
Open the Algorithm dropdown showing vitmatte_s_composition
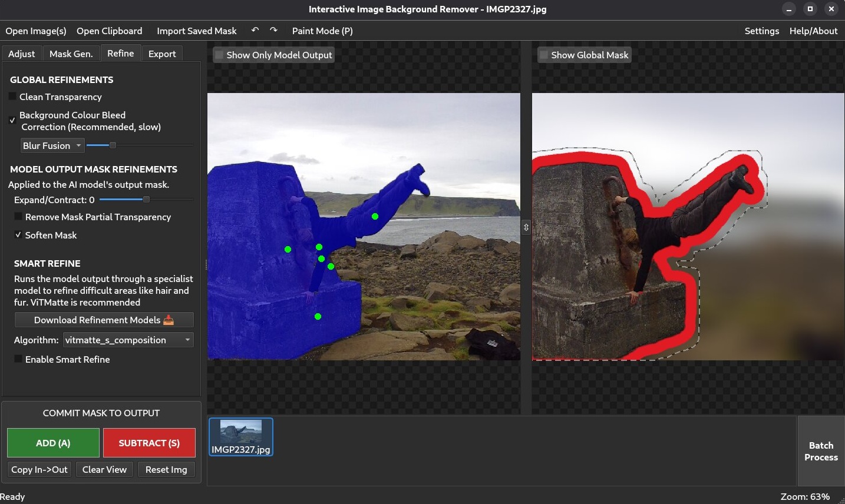click(x=128, y=340)
